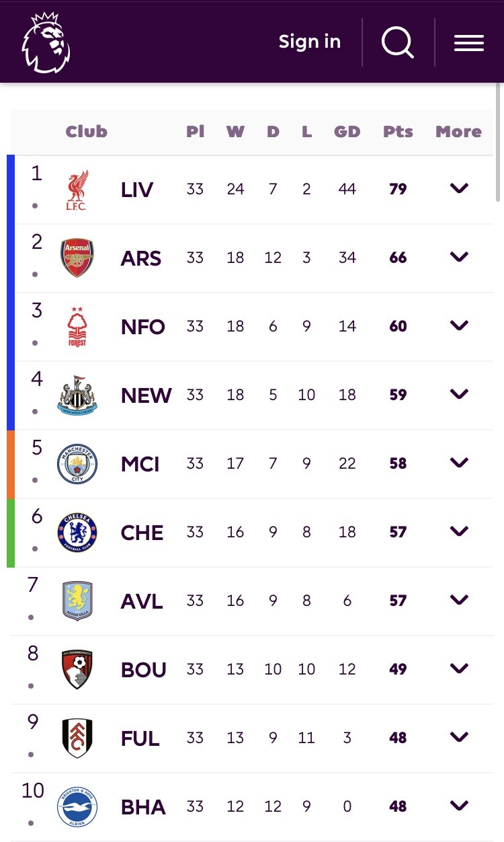Click the Newcastle United crest
This screenshot has width=504, height=842.
click(x=77, y=395)
